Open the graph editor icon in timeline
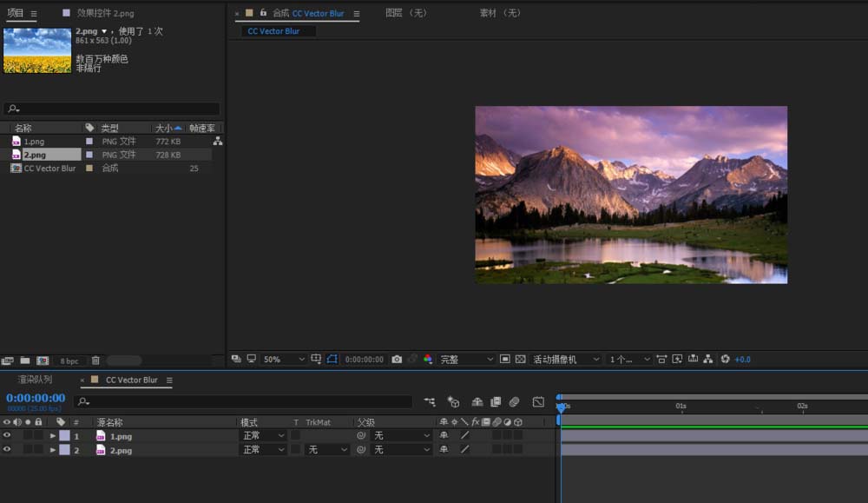 (x=538, y=402)
